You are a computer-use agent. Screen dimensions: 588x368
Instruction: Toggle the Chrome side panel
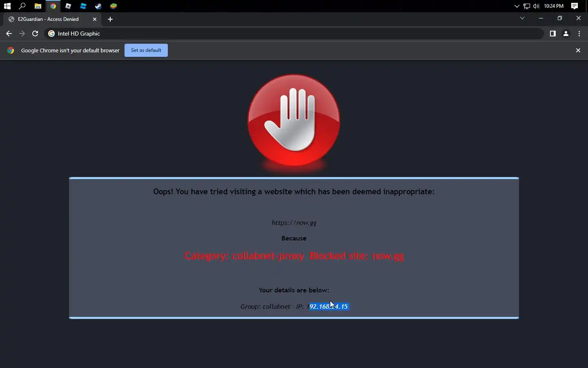pos(553,34)
